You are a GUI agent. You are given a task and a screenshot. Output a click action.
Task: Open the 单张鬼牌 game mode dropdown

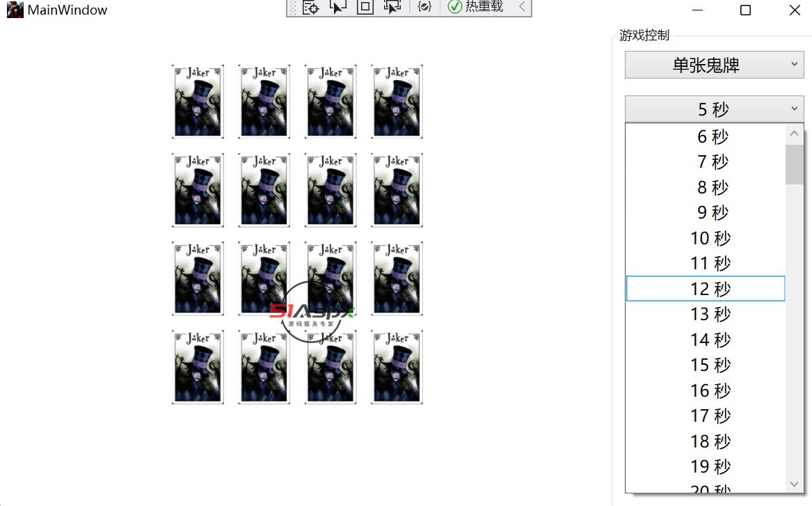[x=714, y=65]
